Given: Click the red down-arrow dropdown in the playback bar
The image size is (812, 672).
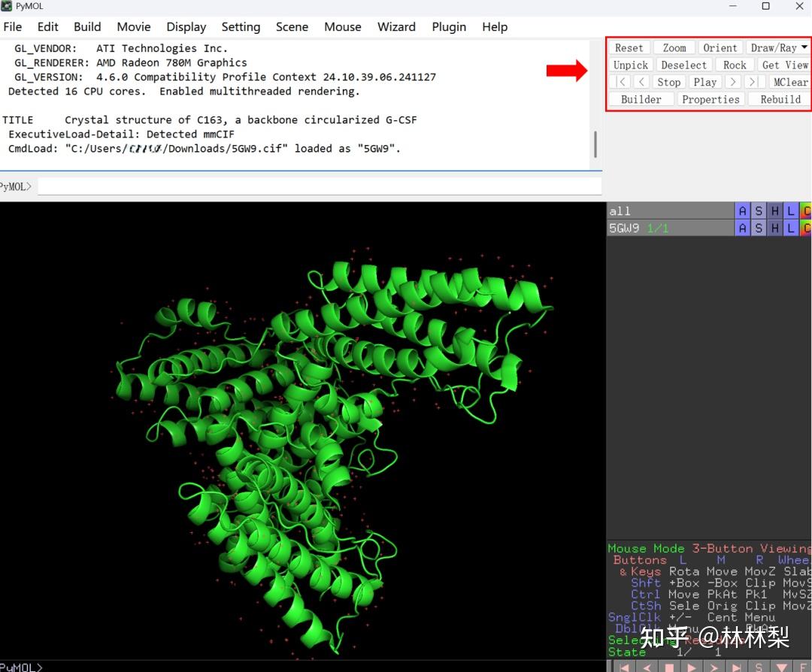Looking at the screenshot, I should (x=782, y=667).
